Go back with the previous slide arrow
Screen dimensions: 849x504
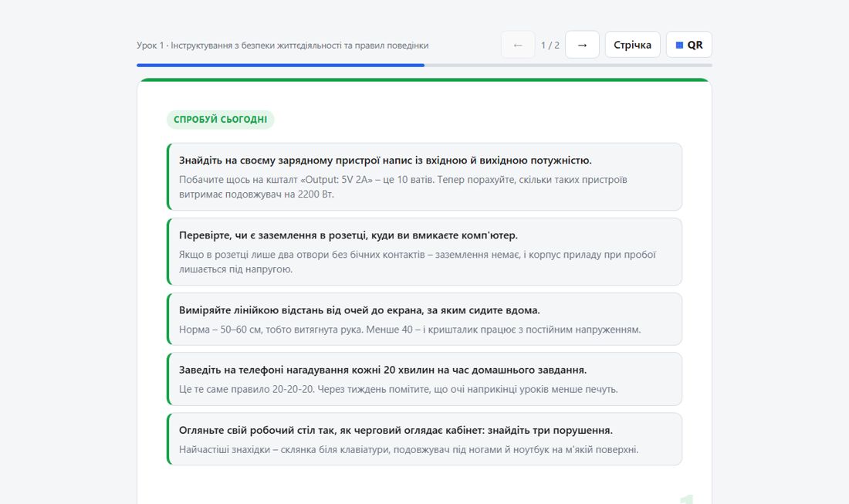[x=518, y=45]
